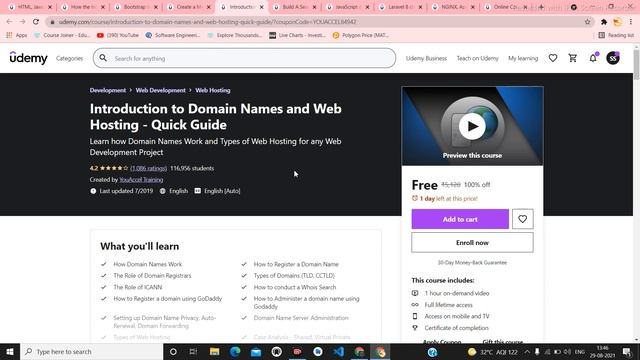Open Chrome extensions puzzle icon
This screenshot has height=360, width=640.
[x=604, y=22]
